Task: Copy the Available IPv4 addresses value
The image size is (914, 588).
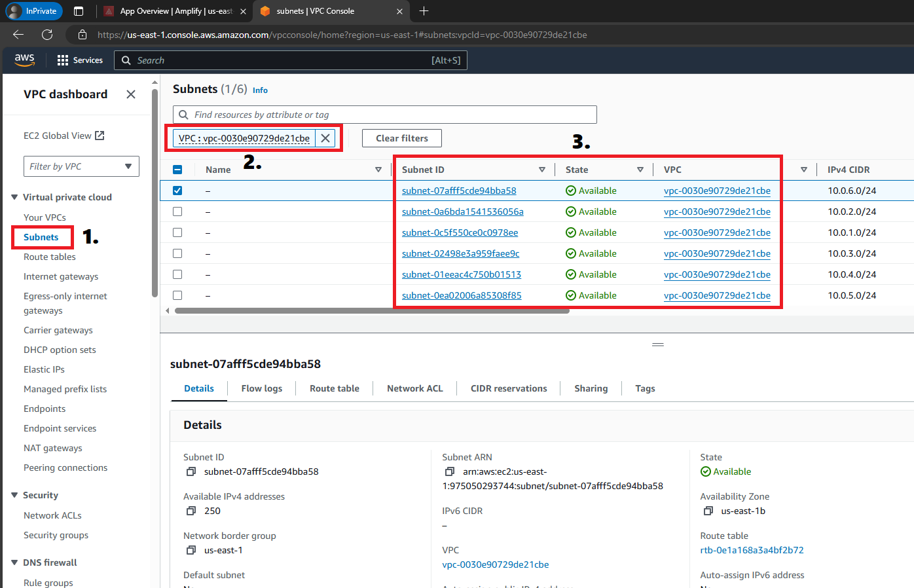Action: 191,511
